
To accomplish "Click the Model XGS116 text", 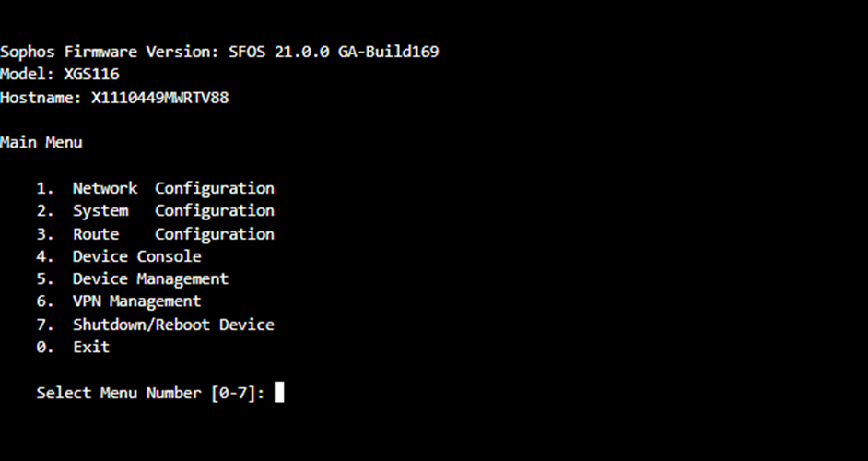I will tap(59, 75).
